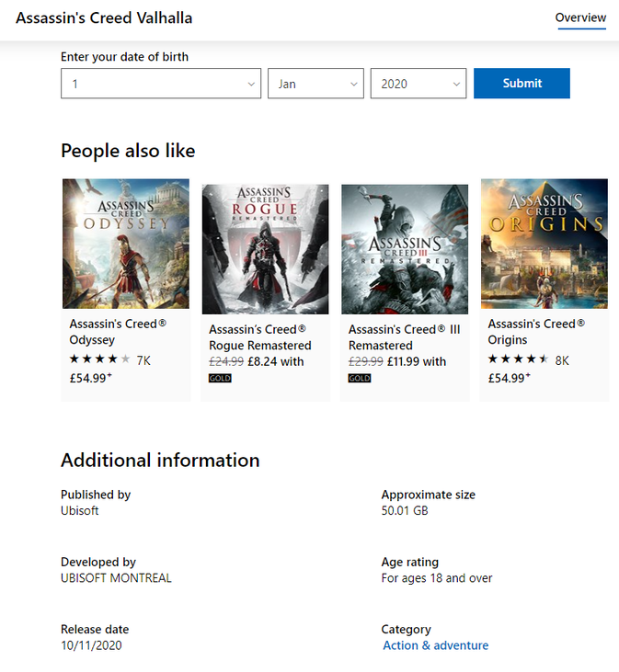Viewport: 619px width, 672px height.
Task: Click the Odyssey £54.99 price
Action: (x=90, y=378)
